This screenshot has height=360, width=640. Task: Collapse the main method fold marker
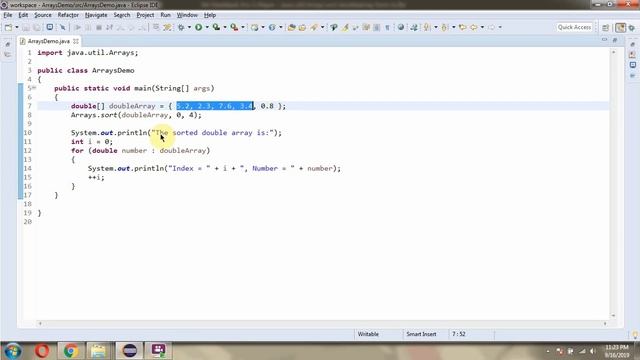34,88
